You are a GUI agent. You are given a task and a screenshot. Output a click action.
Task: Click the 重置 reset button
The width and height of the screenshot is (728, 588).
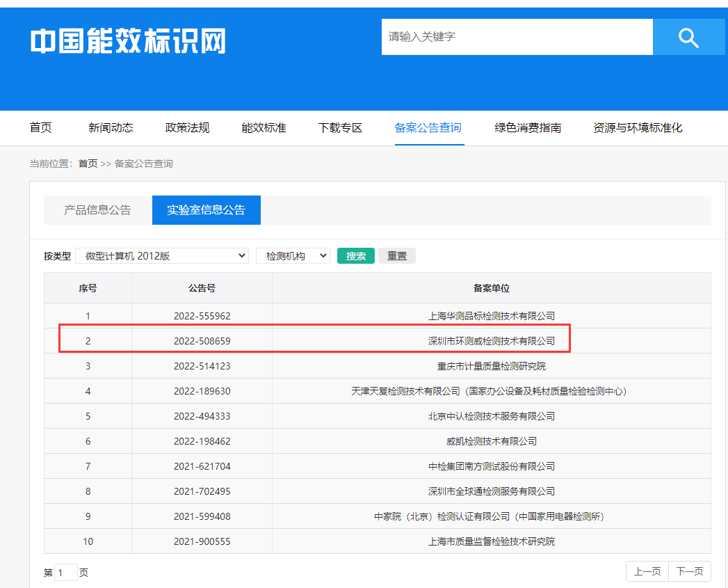pyautogui.click(x=397, y=256)
